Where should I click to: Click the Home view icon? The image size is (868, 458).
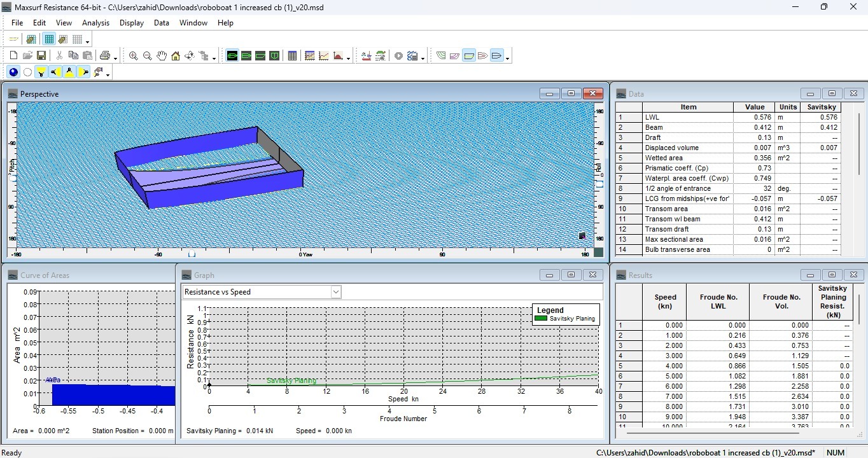coord(176,56)
